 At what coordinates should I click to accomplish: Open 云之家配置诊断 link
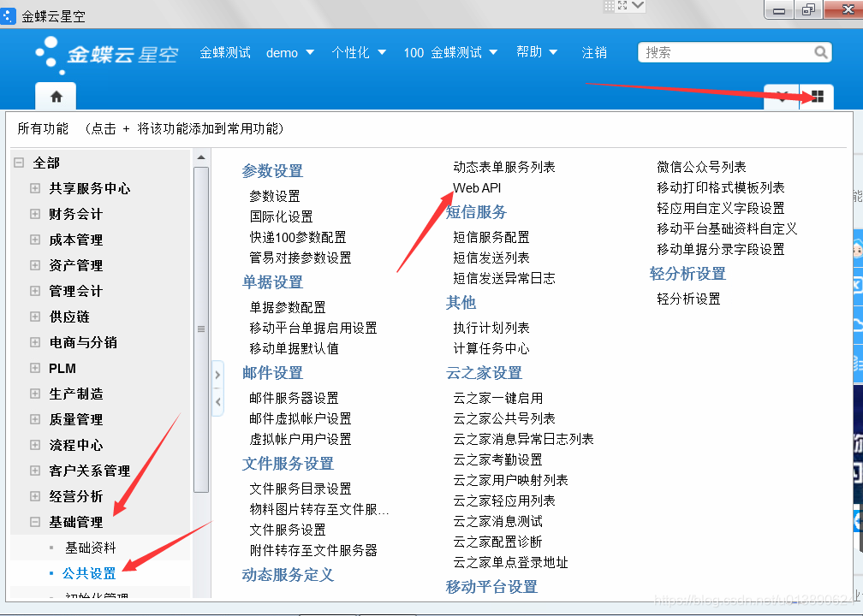[x=498, y=542]
